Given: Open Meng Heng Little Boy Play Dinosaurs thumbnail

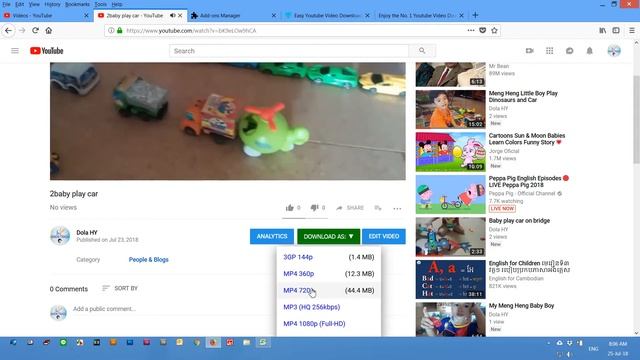Looking at the screenshot, I should [x=451, y=109].
